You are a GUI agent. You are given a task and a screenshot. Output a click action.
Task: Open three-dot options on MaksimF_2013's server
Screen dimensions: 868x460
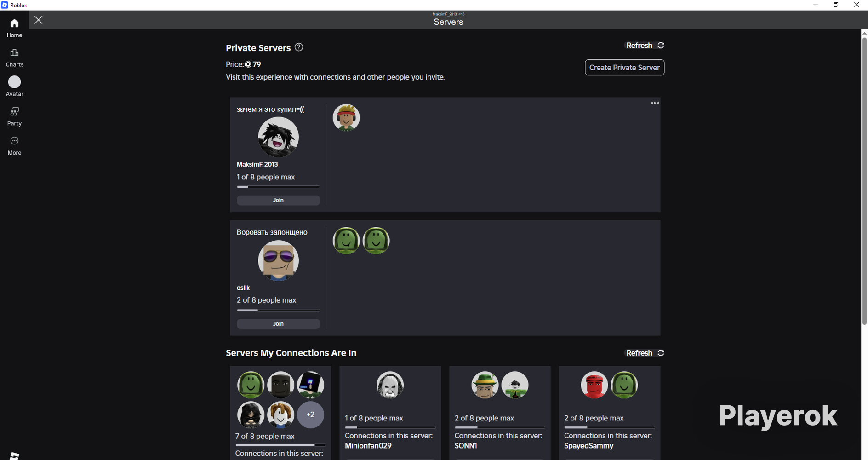655,103
